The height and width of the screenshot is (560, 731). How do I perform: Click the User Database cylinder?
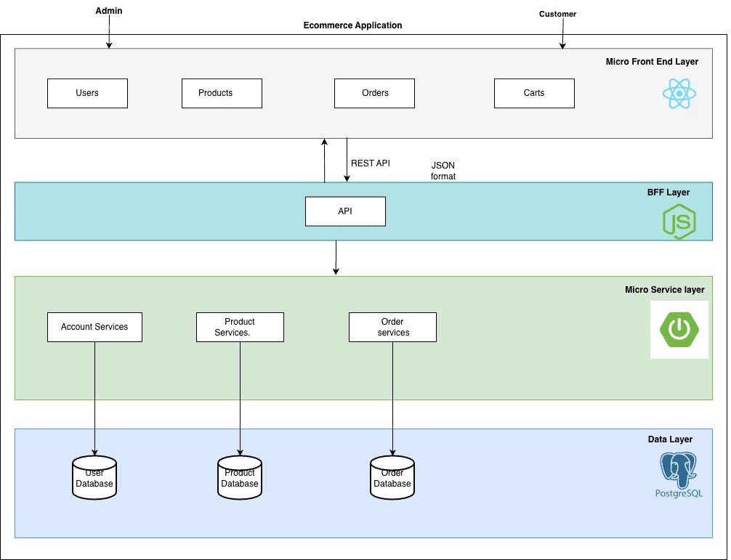click(x=94, y=477)
